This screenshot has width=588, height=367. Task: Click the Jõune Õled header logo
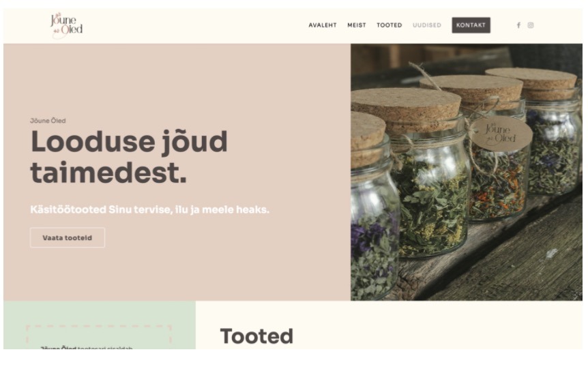pos(66,25)
